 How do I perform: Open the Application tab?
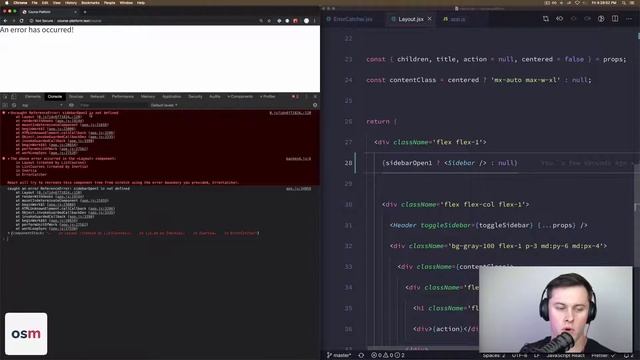[171, 97]
